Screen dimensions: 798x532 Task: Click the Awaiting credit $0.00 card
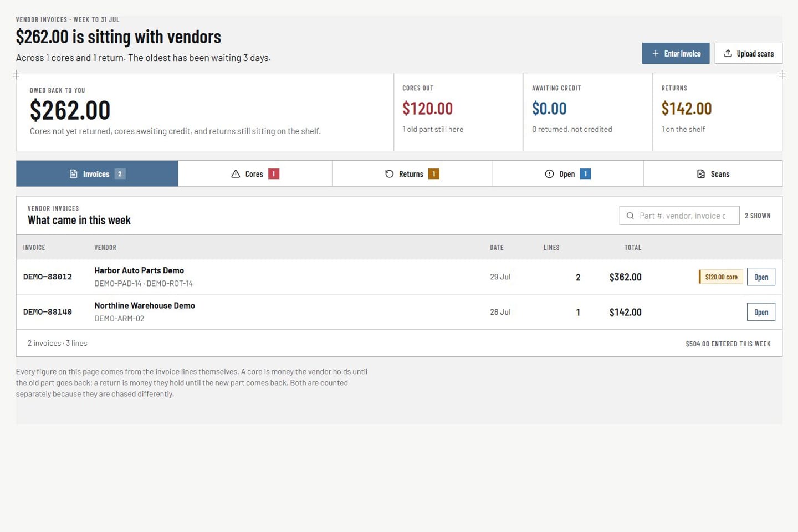click(x=588, y=112)
